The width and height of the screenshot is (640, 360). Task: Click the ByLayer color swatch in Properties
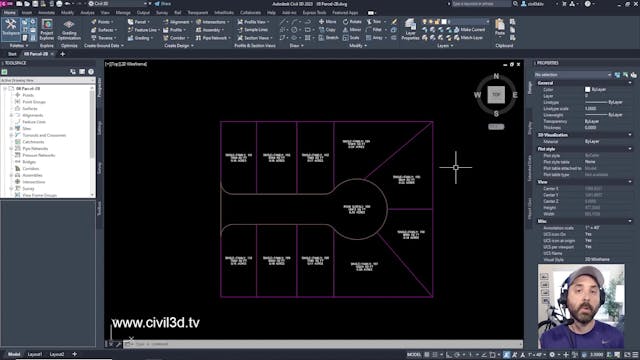coord(587,89)
